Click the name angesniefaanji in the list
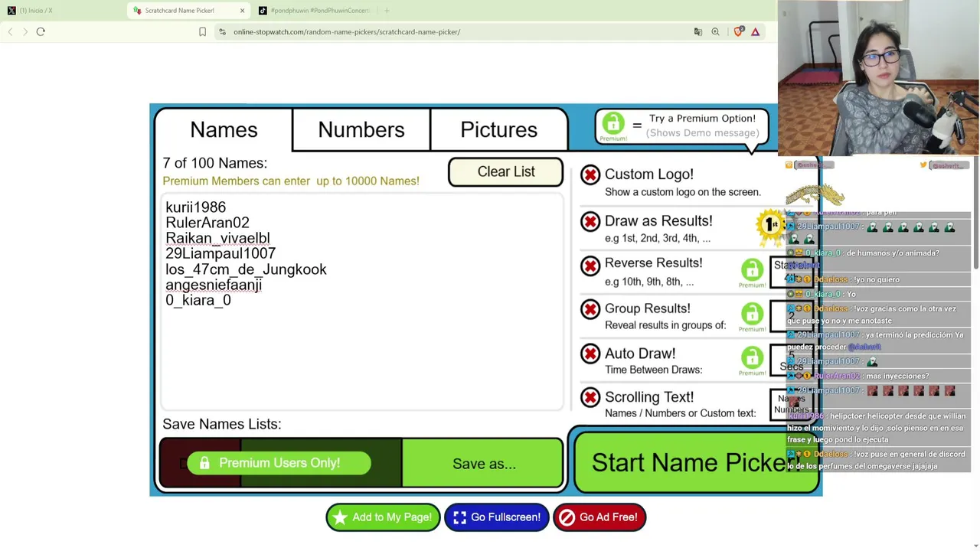Image resolution: width=980 pixels, height=551 pixels. 214,285
